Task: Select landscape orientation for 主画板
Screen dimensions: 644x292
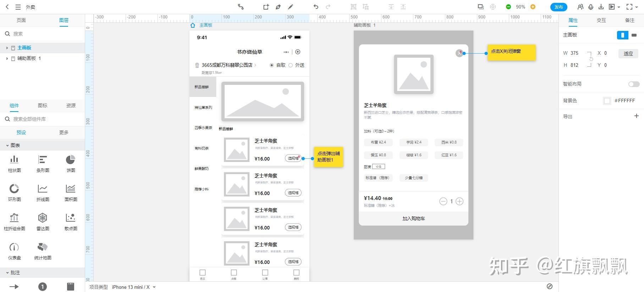Action: coord(634,35)
